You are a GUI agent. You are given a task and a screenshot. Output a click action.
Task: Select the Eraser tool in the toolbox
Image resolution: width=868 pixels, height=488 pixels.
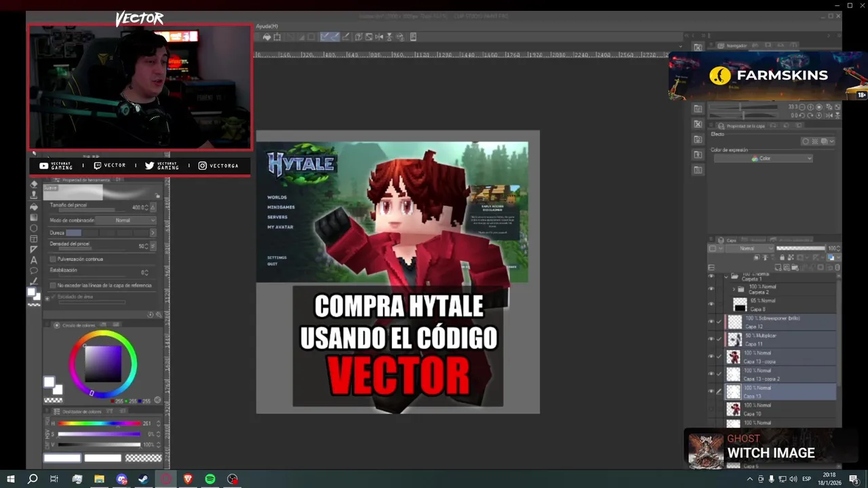coord(34,184)
